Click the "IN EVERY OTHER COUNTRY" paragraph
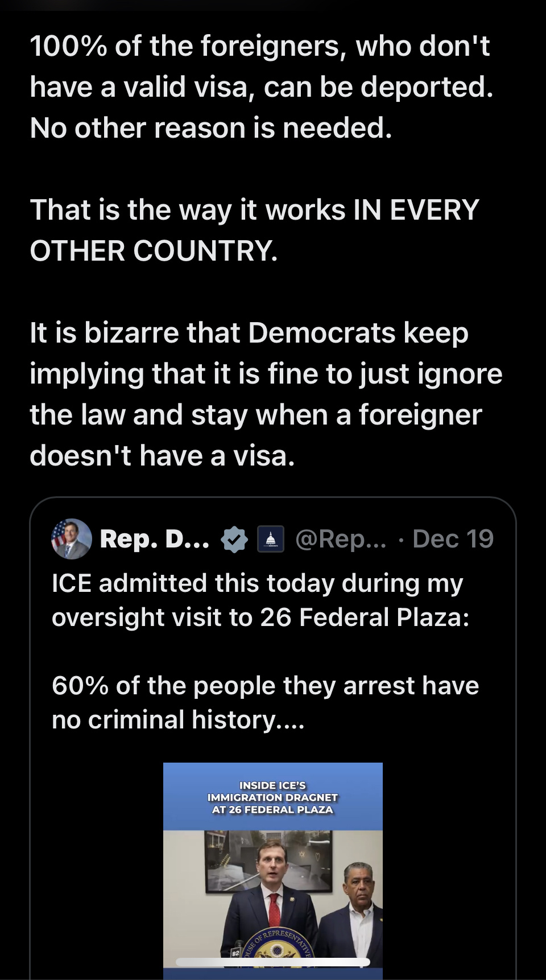The width and height of the screenshot is (546, 980). 254,230
